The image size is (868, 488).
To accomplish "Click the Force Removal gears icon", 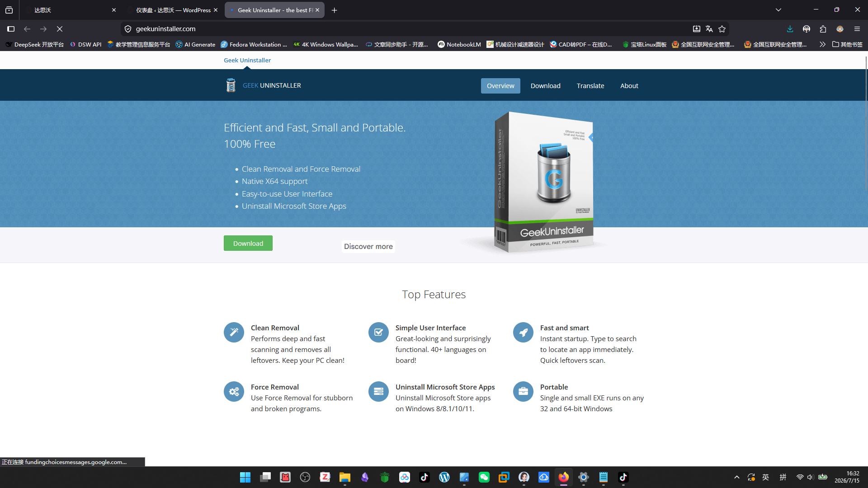I will click(x=234, y=392).
